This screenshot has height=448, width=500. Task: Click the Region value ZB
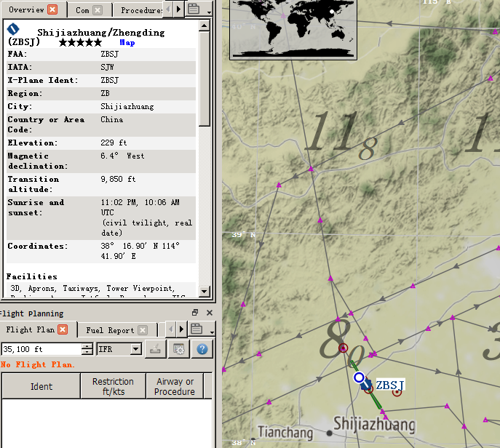point(105,93)
